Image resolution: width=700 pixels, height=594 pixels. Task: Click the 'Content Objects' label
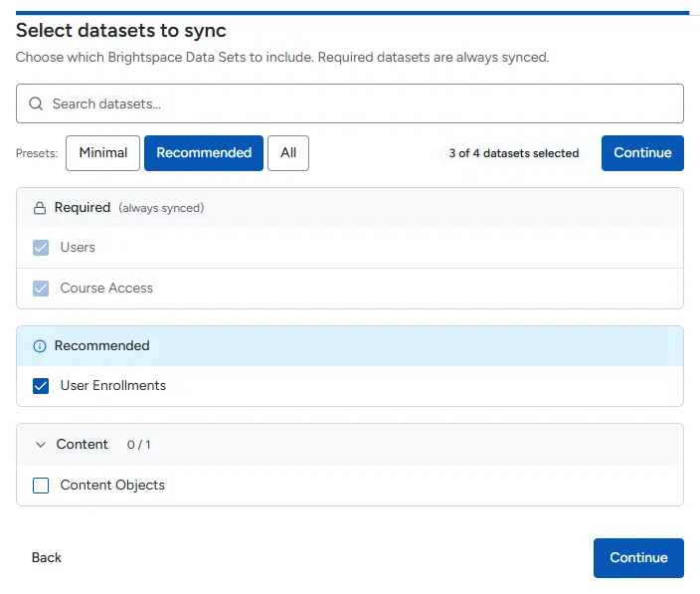point(112,485)
